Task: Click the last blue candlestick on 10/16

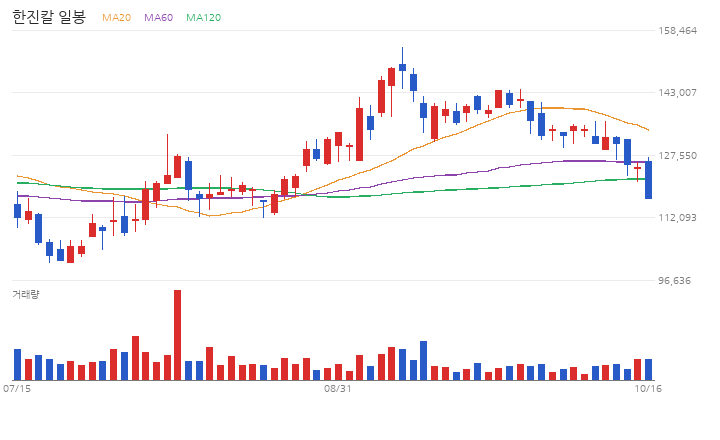Action: [648, 180]
